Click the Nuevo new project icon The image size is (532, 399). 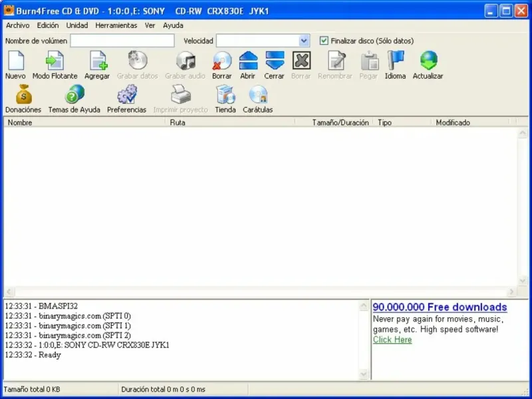(15, 61)
